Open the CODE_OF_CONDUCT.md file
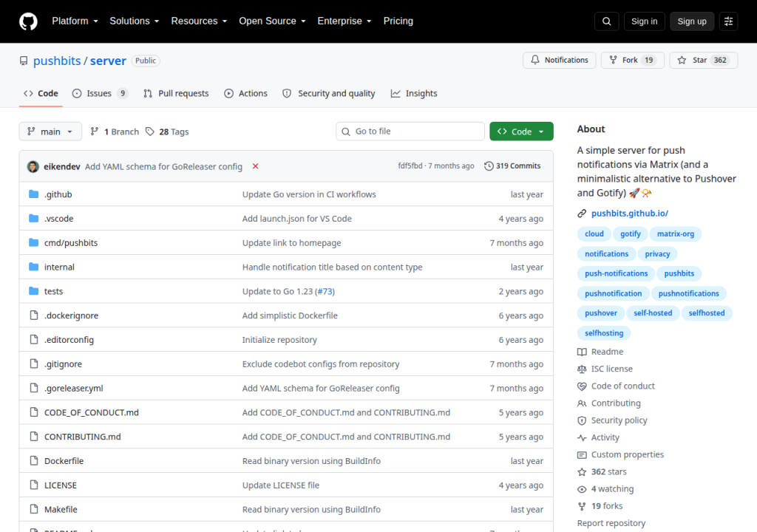 click(91, 412)
